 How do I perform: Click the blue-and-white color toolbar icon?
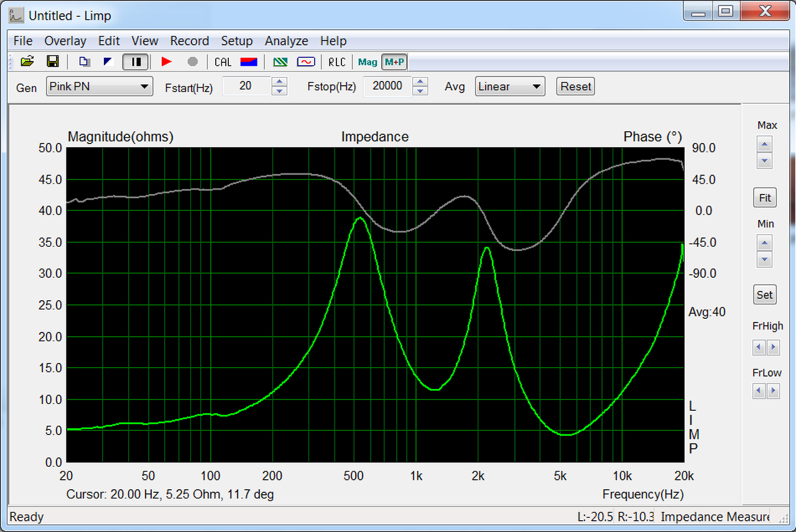pyautogui.click(x=109, y=62)
